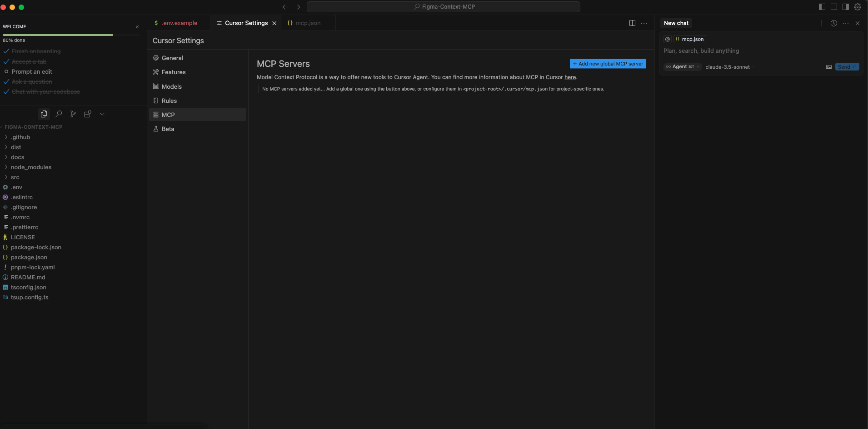The height and width of the screenshot is (429, 868).
Task: Expand the .github folder
Action: pyautogui.click(x=73, y=137)
